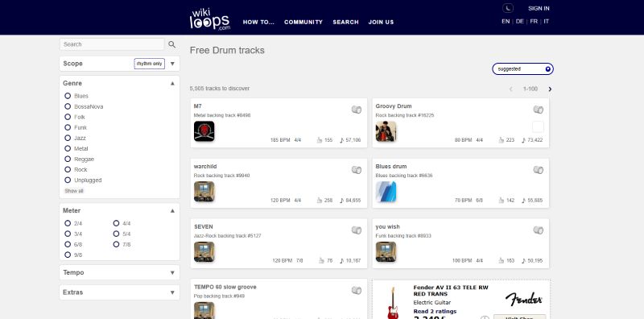The width and height of the screenshot is (644, 319).
Task: Switch language to DE
Action: 519,22
